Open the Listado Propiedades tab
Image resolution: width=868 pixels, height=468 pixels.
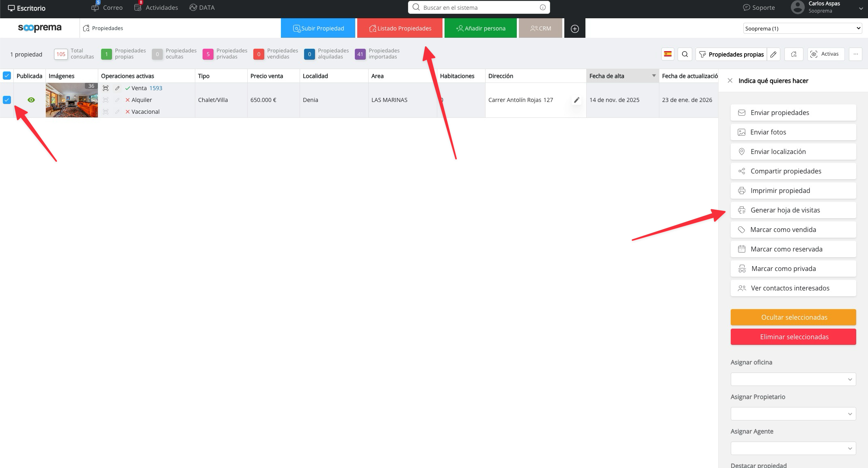coord(400,28)
